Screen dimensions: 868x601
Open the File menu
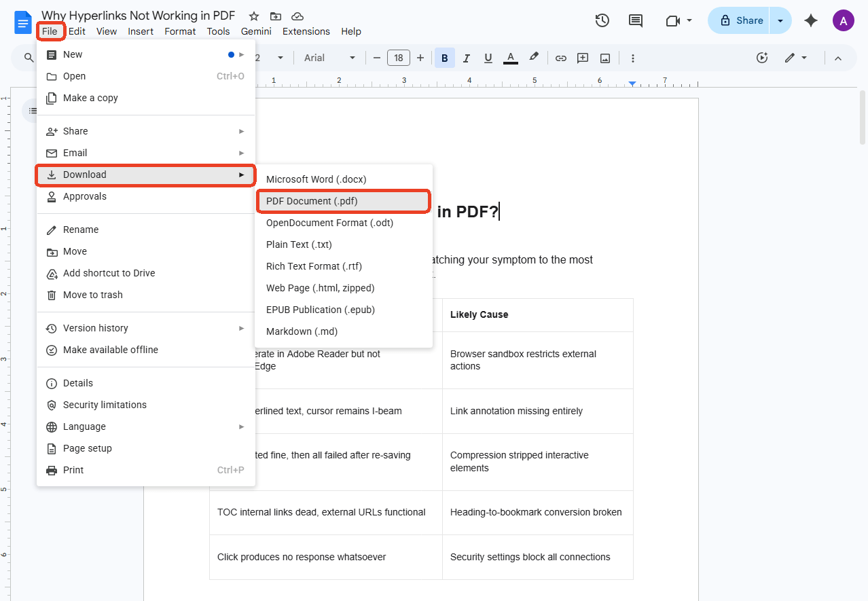coord(50,31)
